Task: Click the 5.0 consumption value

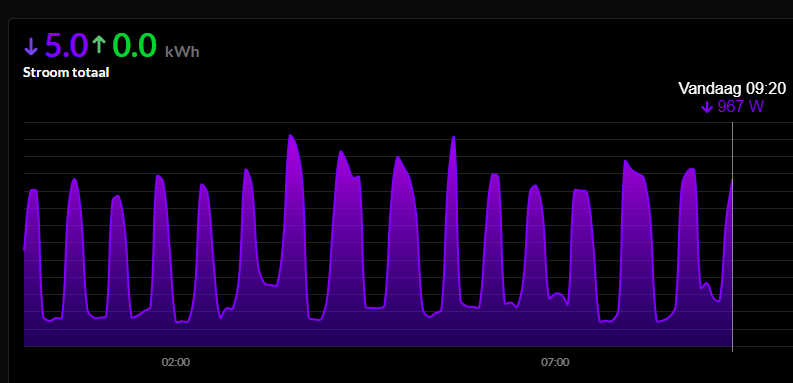Action: 67,45
